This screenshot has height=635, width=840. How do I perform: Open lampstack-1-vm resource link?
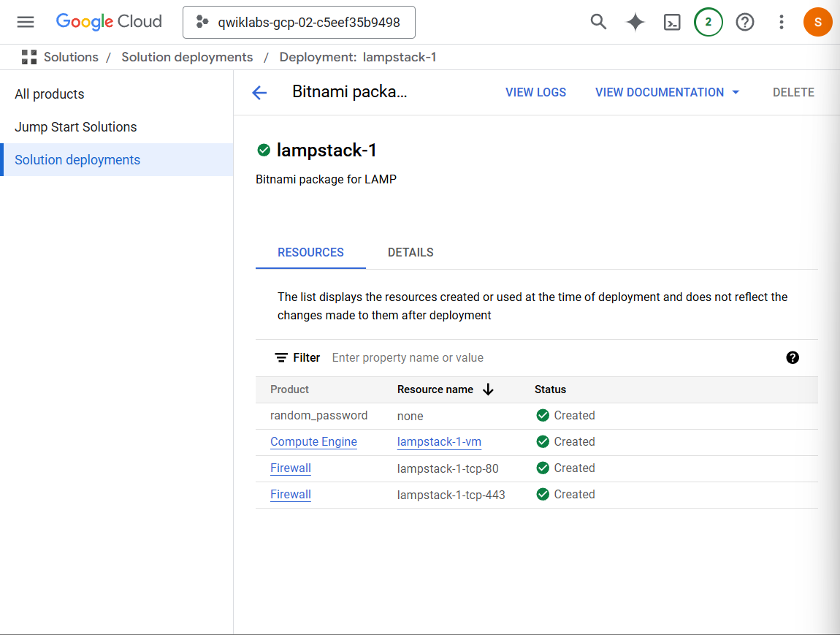439,441
